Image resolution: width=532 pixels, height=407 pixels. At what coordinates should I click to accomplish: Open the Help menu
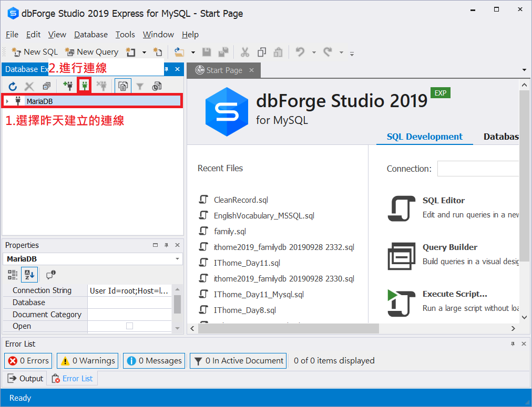[x=190, y=35]
